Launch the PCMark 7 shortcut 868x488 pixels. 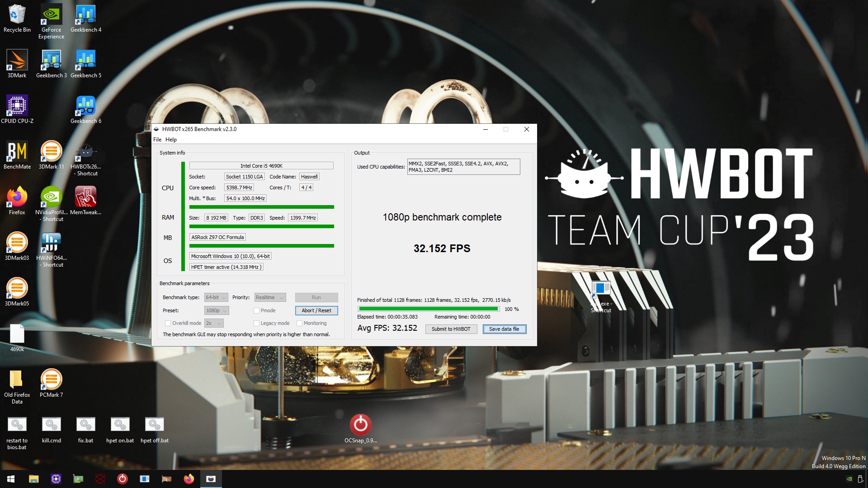(x=51, y=383)
